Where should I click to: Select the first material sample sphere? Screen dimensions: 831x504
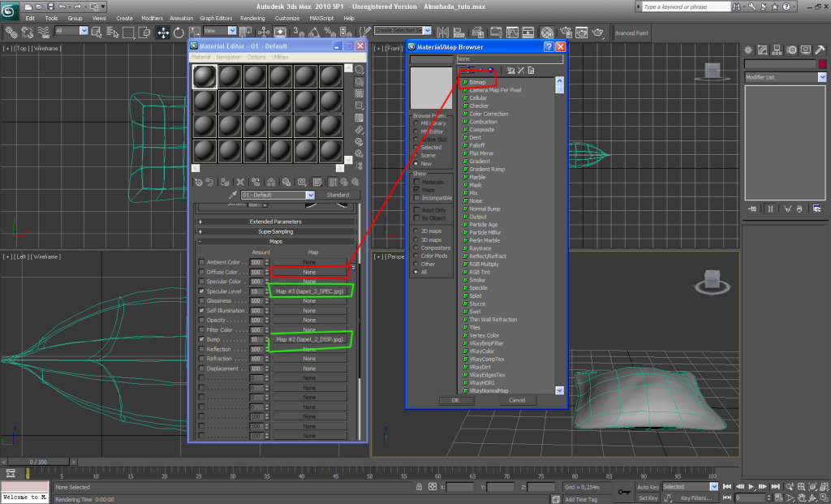point(205,77)
